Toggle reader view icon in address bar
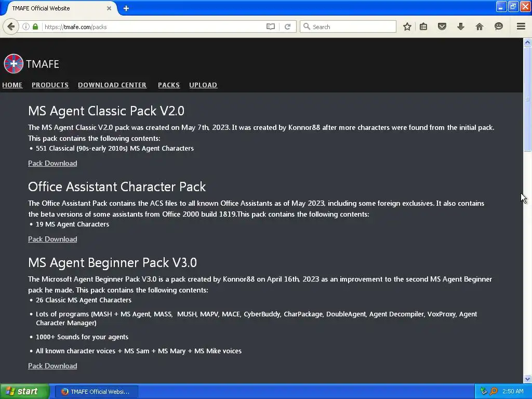This screenshot has height=399, width=532. (x=270, y=26)
